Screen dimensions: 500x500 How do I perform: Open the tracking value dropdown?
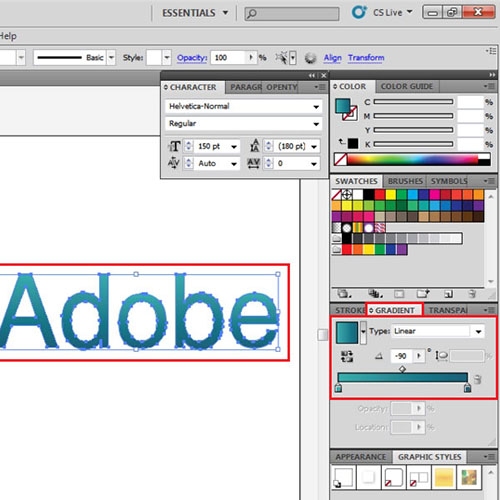(x=314, y=164)
